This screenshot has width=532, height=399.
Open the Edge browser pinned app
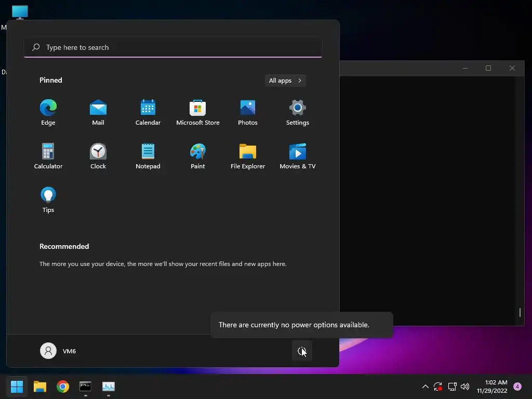[x=48, y=112]
